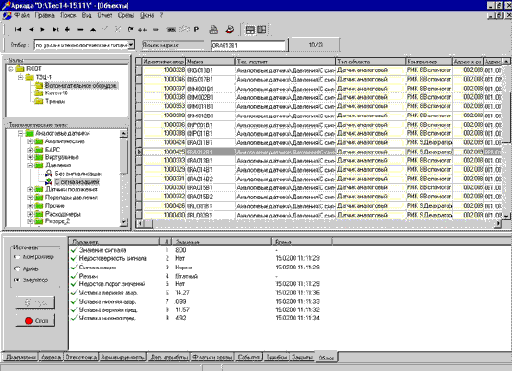
Task: Click the plus (insert record) toolbar icon
Action: [67, 30]
